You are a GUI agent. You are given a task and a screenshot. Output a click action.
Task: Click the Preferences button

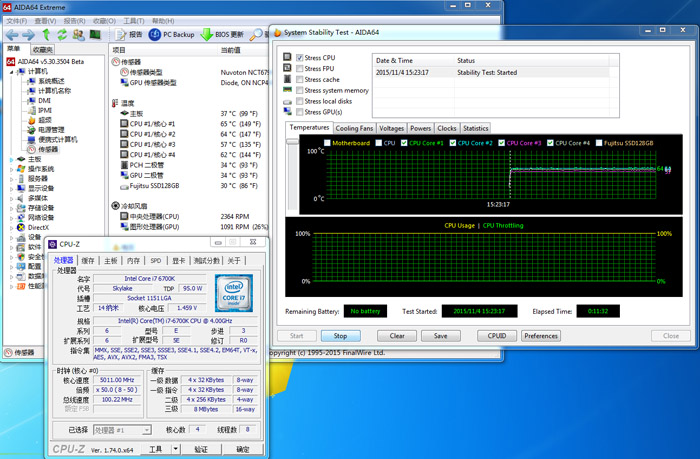(x=541, y=336)
